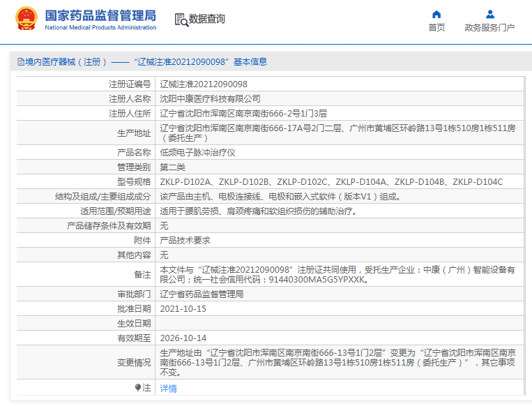Click the 管理类别 row label

134,167
